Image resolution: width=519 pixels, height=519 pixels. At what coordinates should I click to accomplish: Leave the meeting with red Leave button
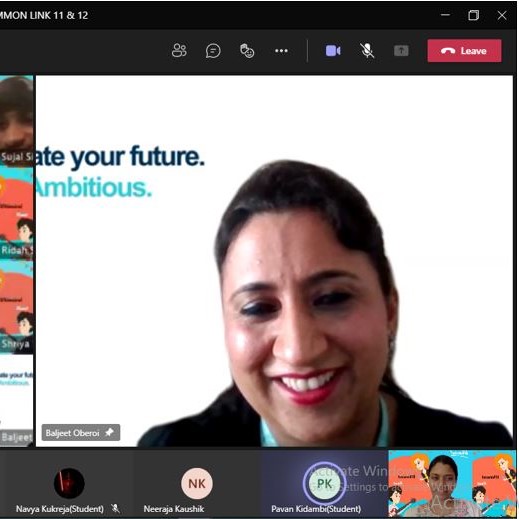click(x=464, y=51)
